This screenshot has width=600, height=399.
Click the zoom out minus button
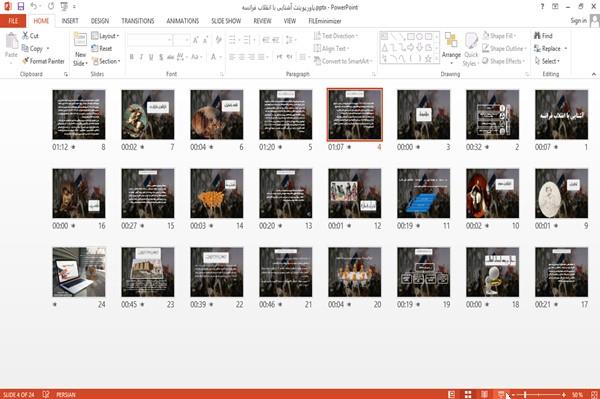coord(513,394)
